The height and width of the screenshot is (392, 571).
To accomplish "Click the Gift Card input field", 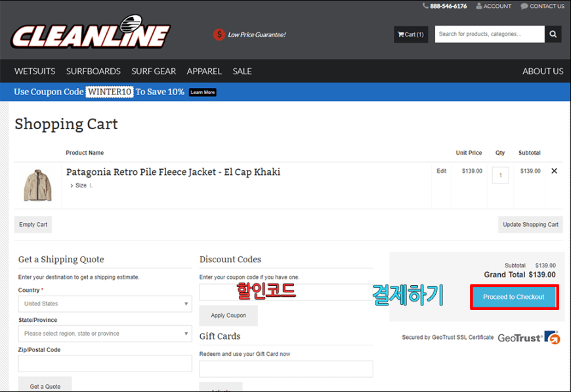I will coord(286,369).
